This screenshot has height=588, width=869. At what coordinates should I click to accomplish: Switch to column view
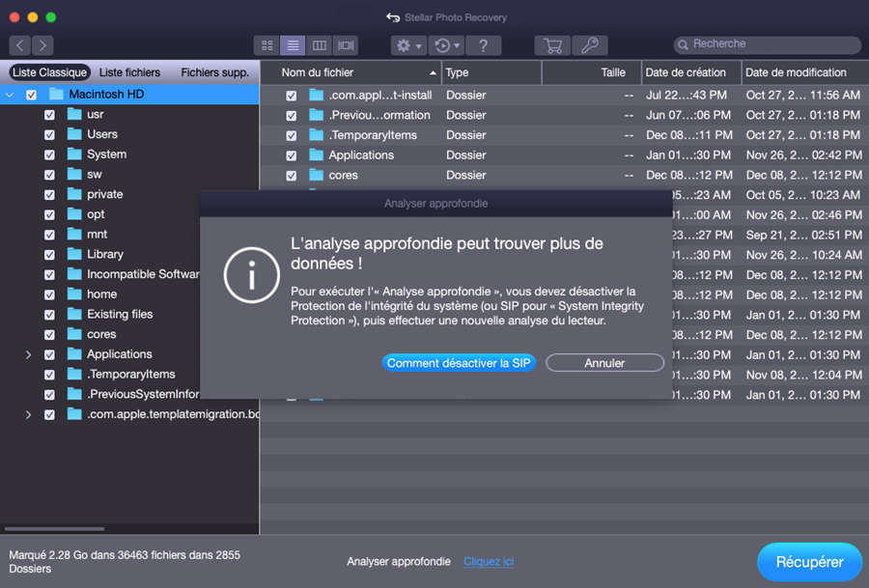(x=320, y=45)
